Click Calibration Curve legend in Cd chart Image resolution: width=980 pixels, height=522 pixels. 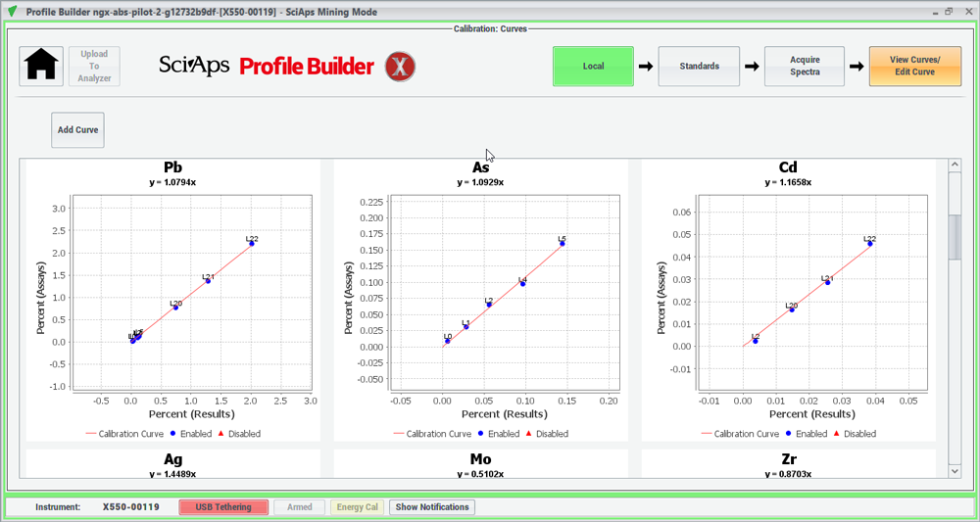pyautogui.click(x=741, y=434)
